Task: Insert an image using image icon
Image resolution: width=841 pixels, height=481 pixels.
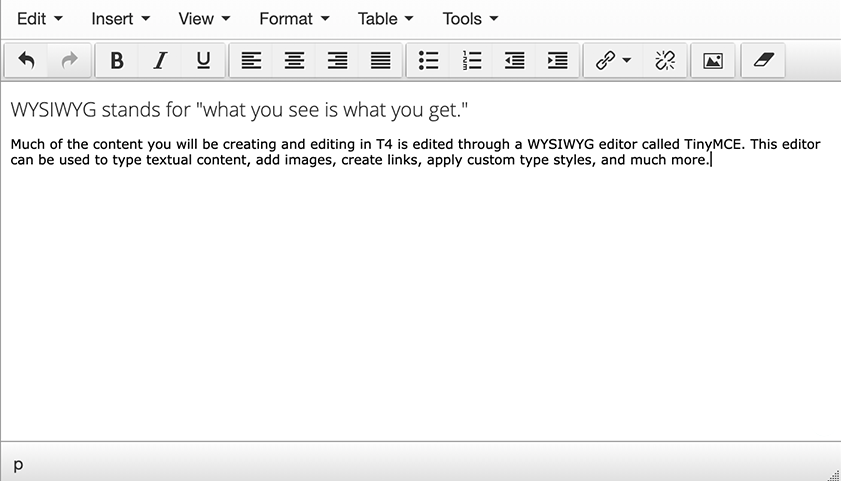Action: pyautogui.click(x=713, y=61)
